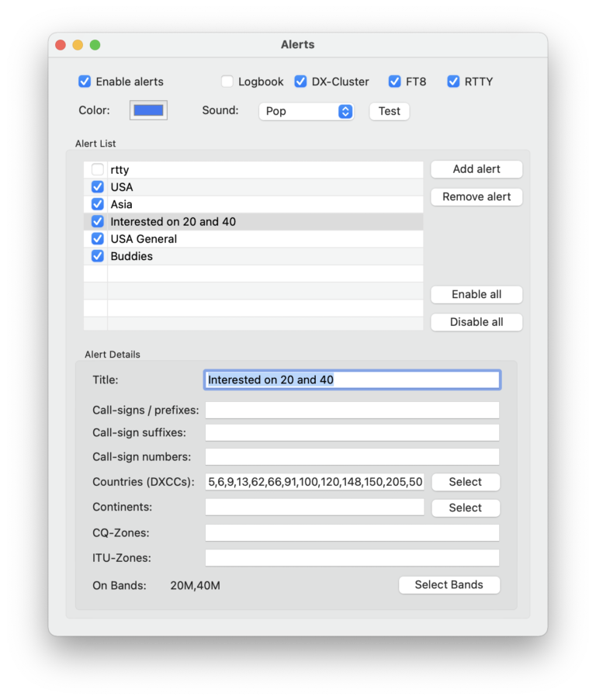Close the Alerts window
596x700 pixels.
point(61,45)
